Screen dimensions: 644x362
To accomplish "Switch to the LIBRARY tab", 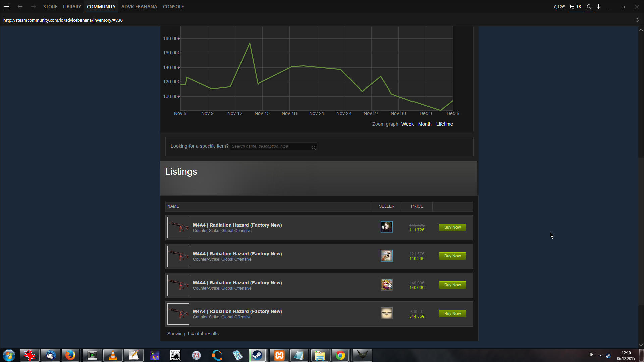I will pos(72,7).
